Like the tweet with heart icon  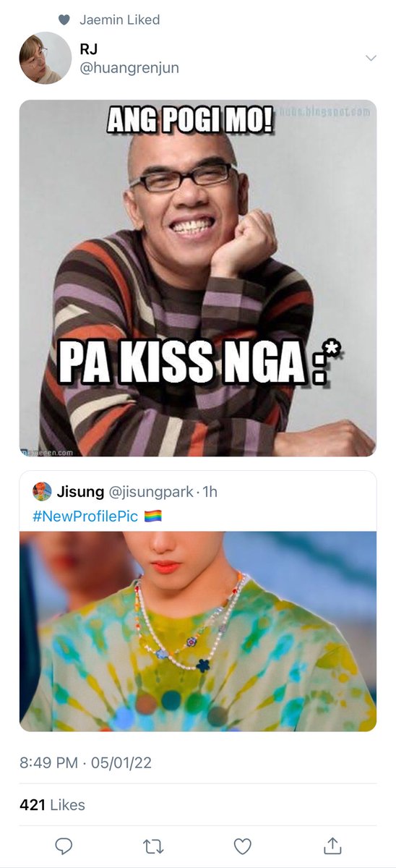[243, 846]
